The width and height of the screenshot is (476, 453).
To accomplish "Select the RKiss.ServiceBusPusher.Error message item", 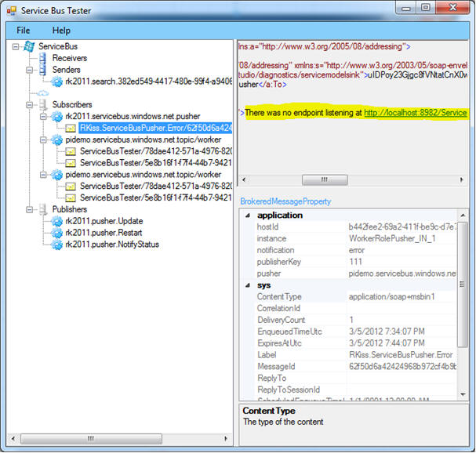I will tap(155, 128).
